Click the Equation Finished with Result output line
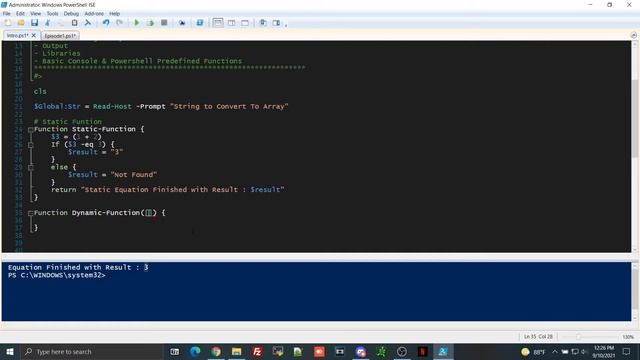Viewport: 640px width, 360px height. [x=78, y=268]
